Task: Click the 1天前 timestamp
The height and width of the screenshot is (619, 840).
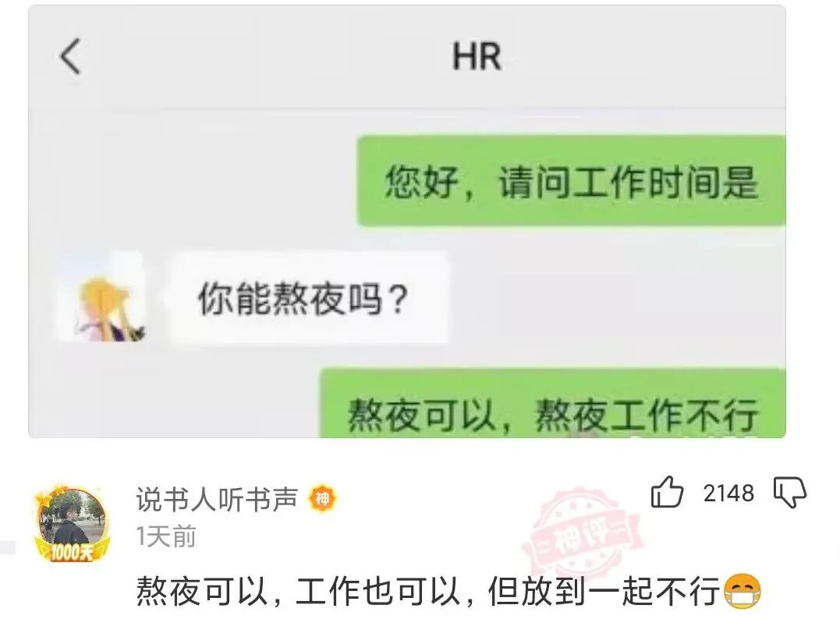Action: click(x=166, y=536)
